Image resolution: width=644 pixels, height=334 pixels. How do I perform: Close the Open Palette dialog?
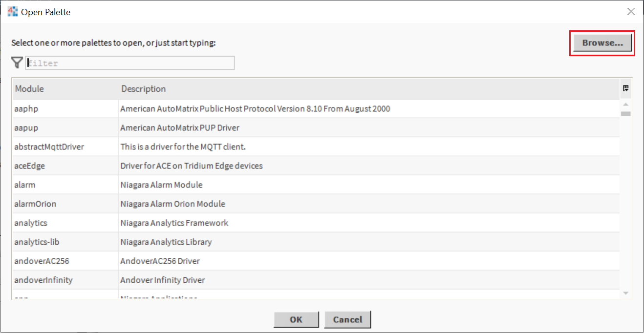click(631, 12)
